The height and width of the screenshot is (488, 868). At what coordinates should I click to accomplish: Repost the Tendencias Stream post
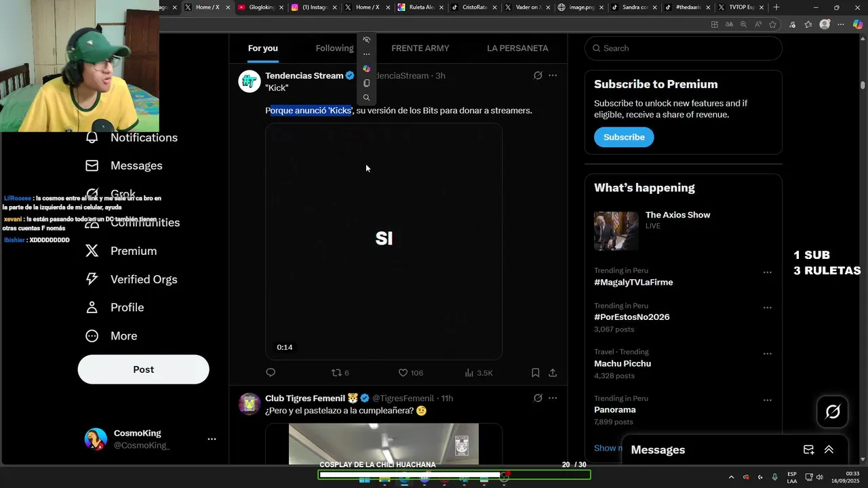pos(340,373)
